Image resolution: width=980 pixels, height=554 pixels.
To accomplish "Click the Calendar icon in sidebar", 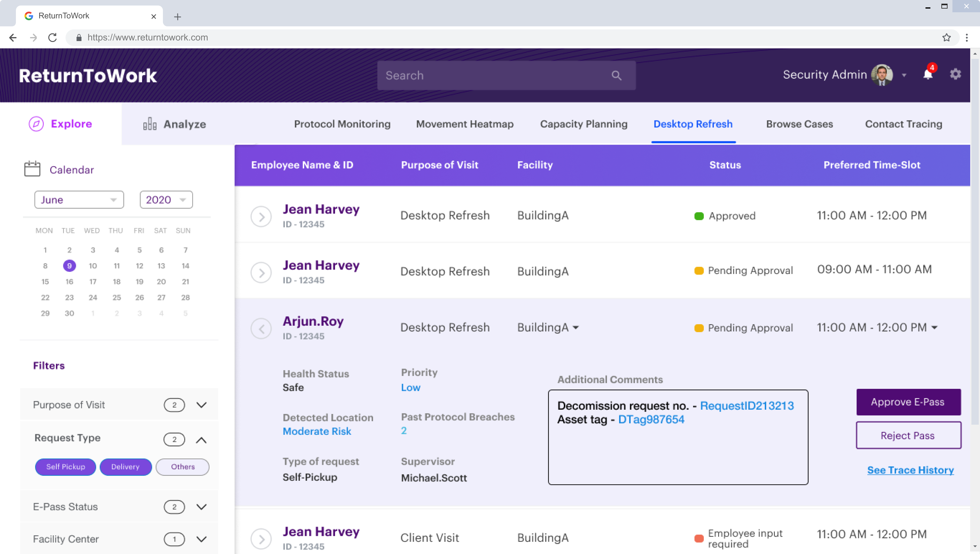I will click(32, 169).
